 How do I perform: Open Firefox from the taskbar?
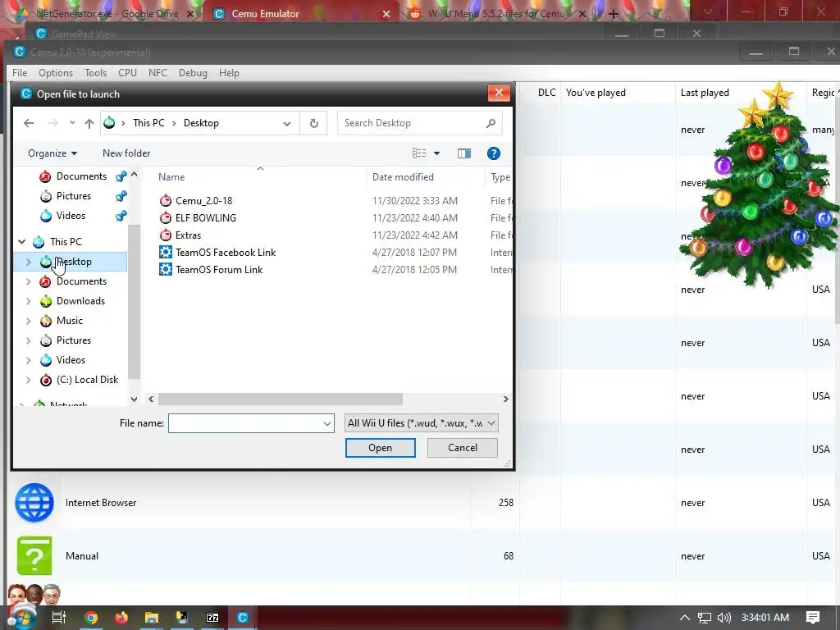[x=121, y=618]
